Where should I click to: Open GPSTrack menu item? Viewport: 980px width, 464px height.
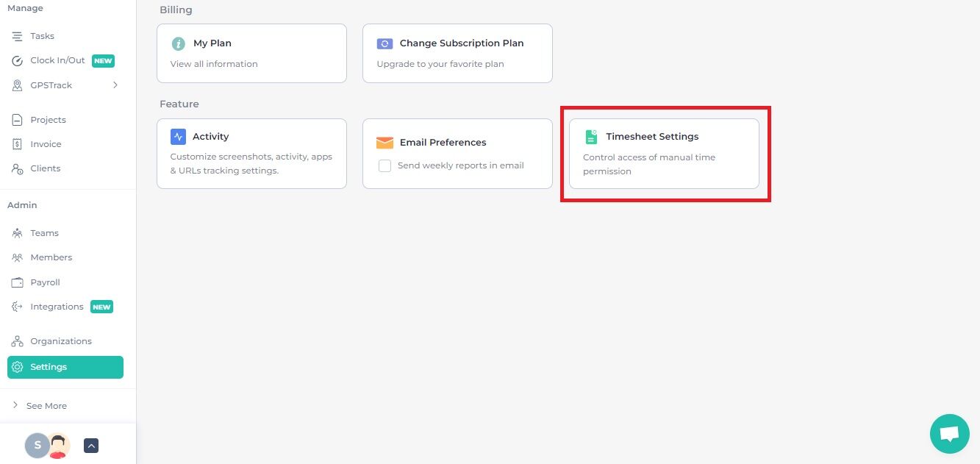(x=51, y=85)
